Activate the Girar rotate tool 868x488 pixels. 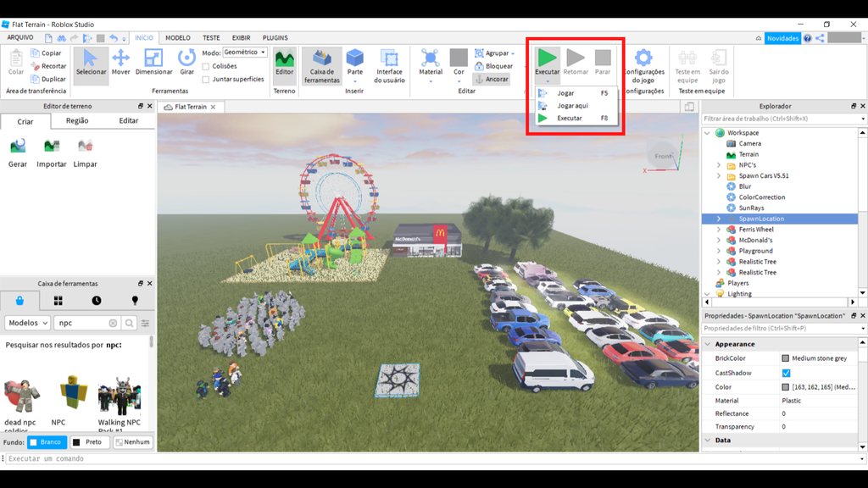coord(186,63)
